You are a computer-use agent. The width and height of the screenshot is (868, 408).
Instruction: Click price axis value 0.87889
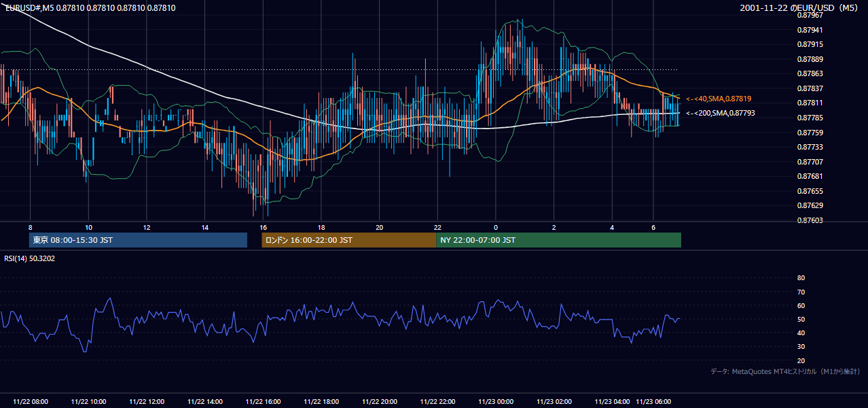click(809, 59)
